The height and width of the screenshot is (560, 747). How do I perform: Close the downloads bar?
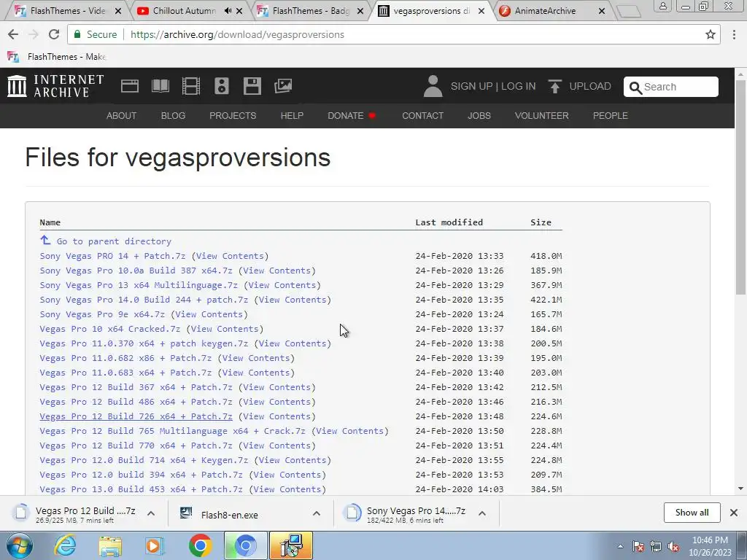click(734, 513)
